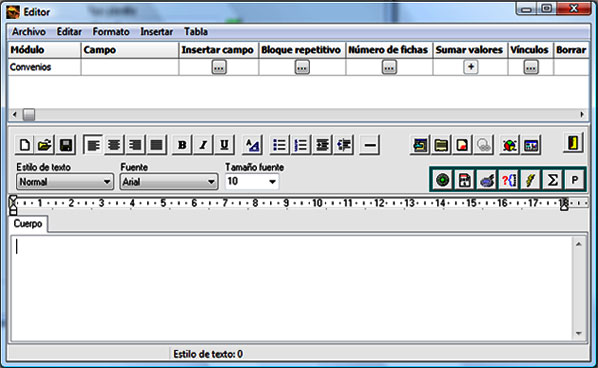The width and height of the screenshot is (598, 368).
Task: Insert a horizontal line
Action: click(370, 145)
